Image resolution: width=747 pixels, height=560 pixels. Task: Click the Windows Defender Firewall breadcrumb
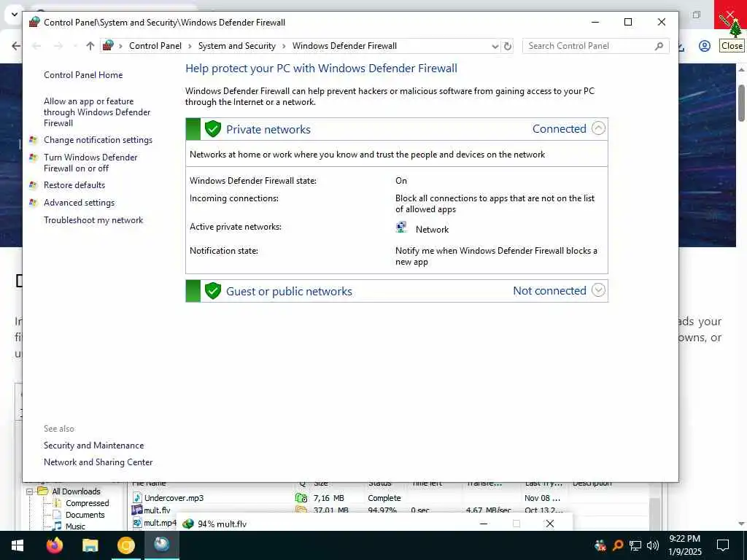(344, 46)
